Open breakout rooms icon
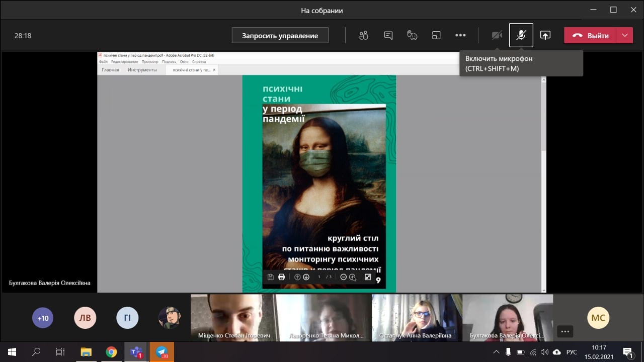Screen dimensions: 644x362 tap(436, 35)
